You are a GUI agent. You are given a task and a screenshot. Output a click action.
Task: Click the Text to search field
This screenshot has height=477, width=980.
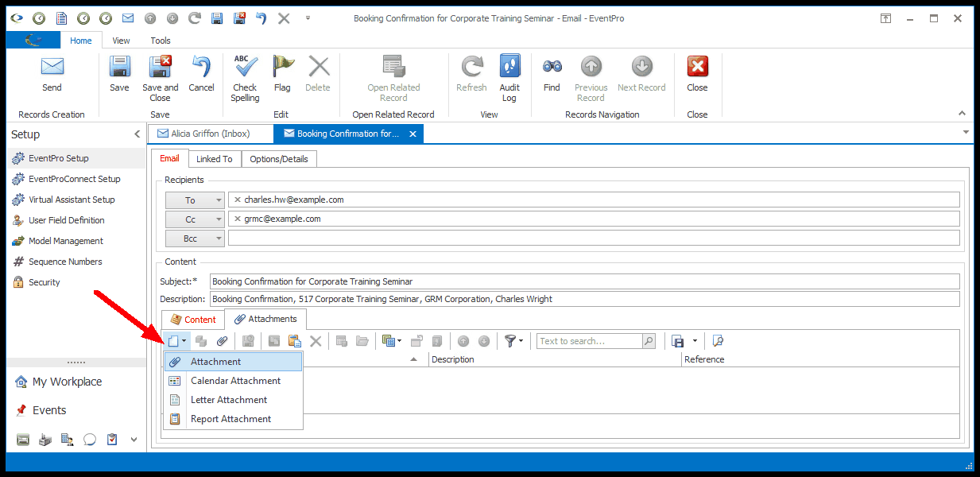click(590, 341)
